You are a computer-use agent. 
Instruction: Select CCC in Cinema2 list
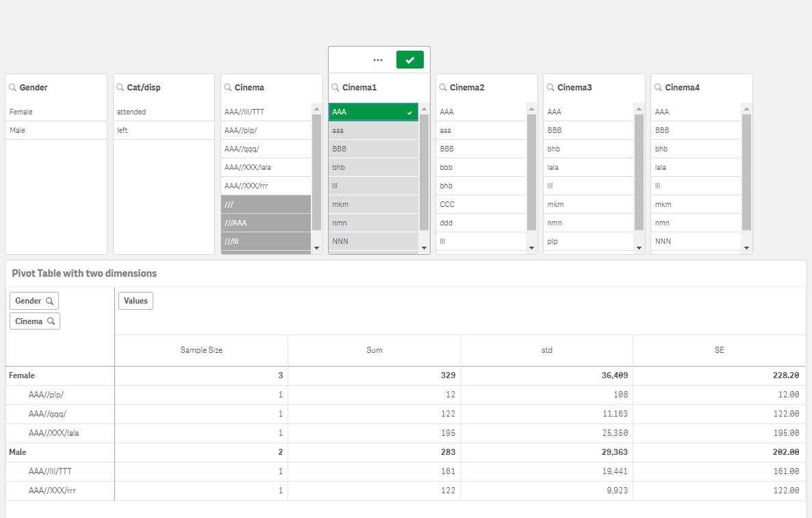[x=481, y=205]
